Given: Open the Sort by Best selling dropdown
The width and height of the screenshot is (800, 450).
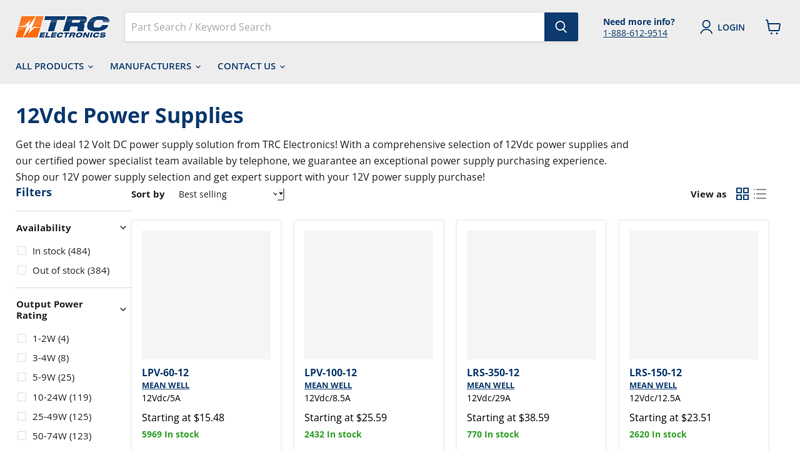Looking at the screenshot, I should pos(230,194).
